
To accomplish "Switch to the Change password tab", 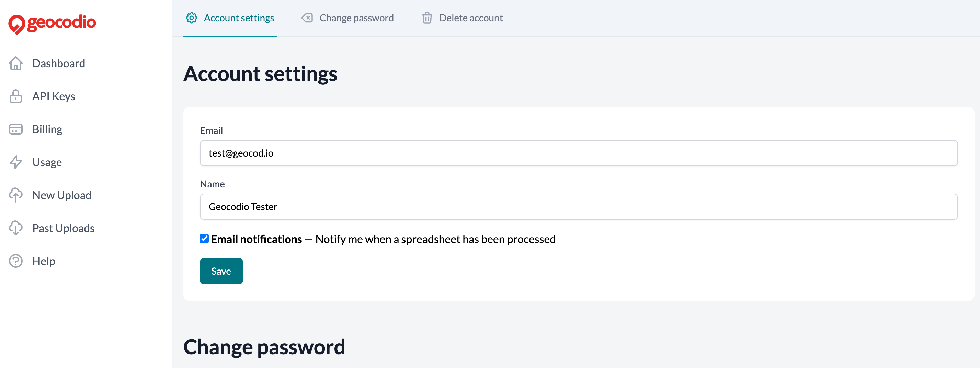I will point(356,18).
